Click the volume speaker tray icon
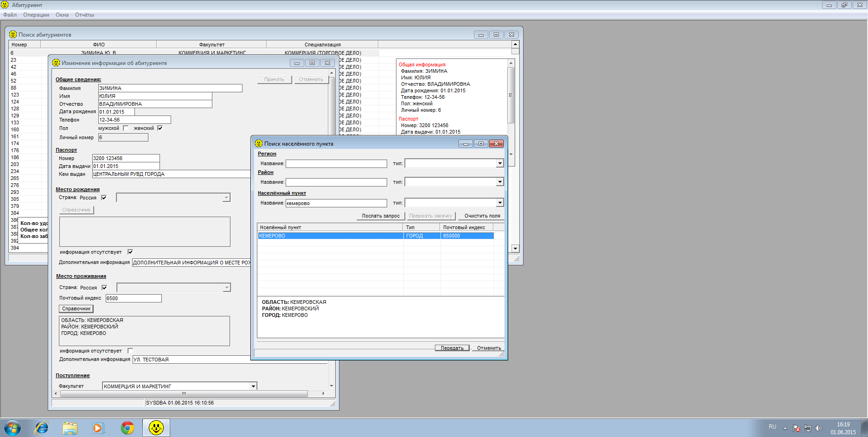The height and width of the screenshot is (437, 868). [x=818, y=428]
